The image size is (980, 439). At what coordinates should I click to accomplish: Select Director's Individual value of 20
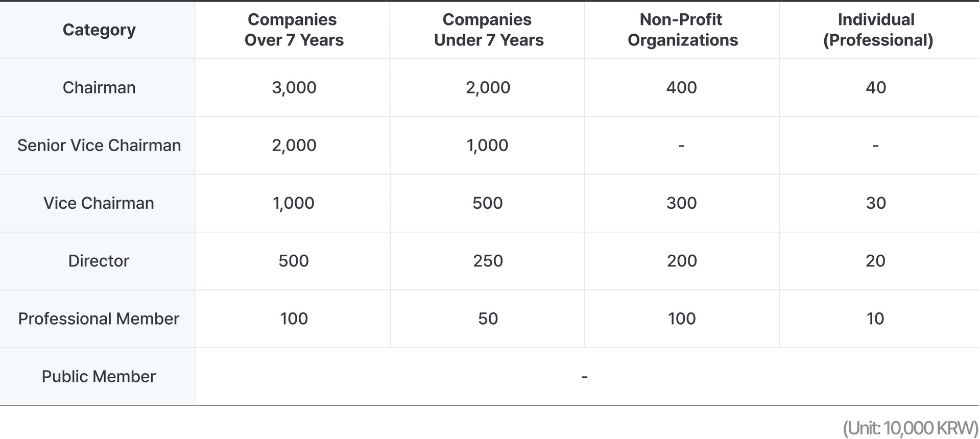coord(875,261)
